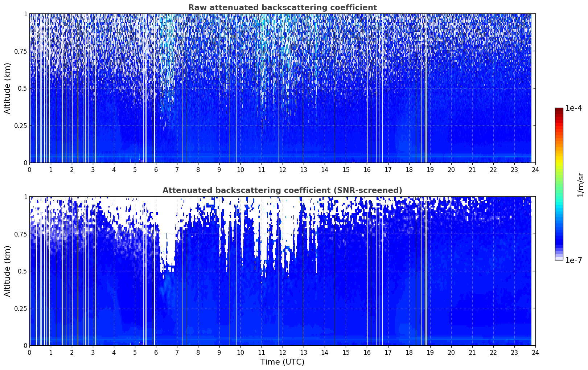Screen dimensions: 588x370
Task: Click the '18' time tick under top plot
Action: click(x=409, y=169)
